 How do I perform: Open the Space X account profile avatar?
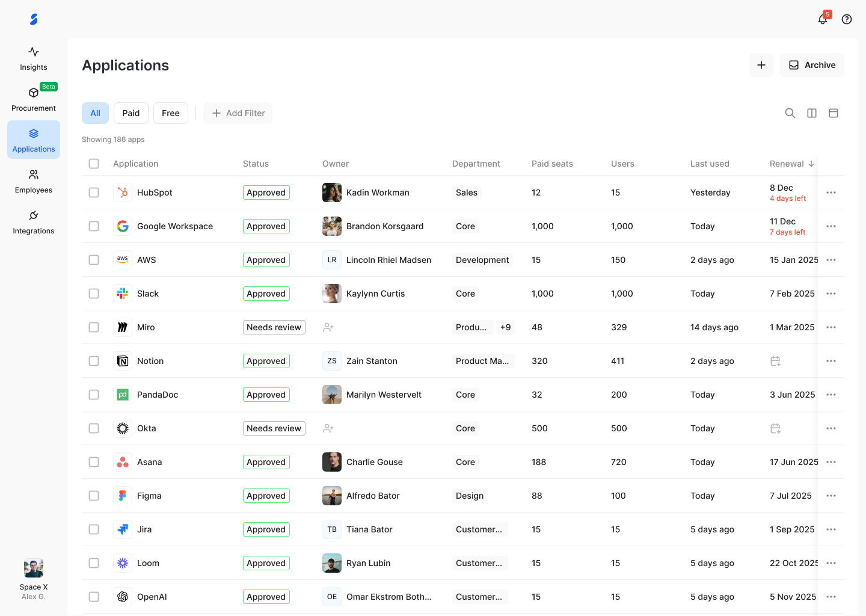[34, 568]
